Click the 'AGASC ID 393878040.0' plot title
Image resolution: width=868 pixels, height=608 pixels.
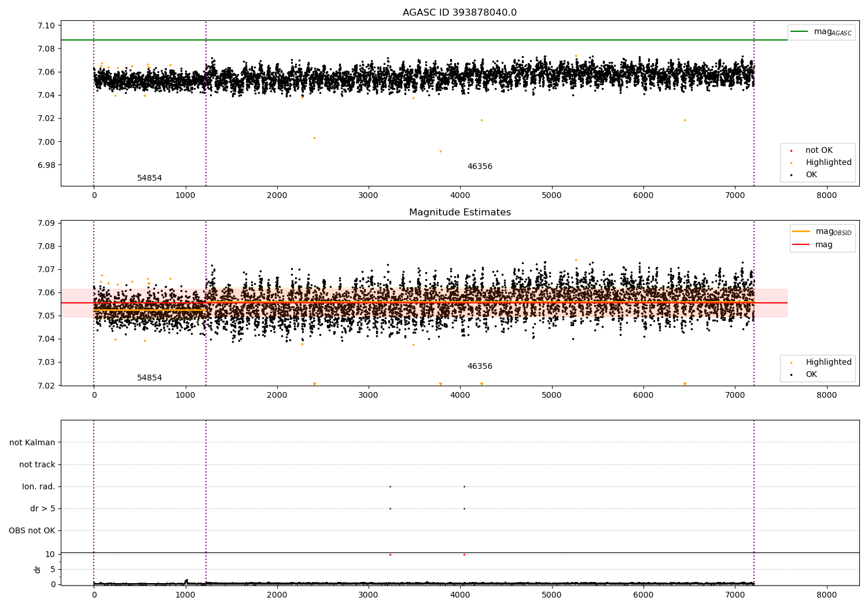(459, 13)
